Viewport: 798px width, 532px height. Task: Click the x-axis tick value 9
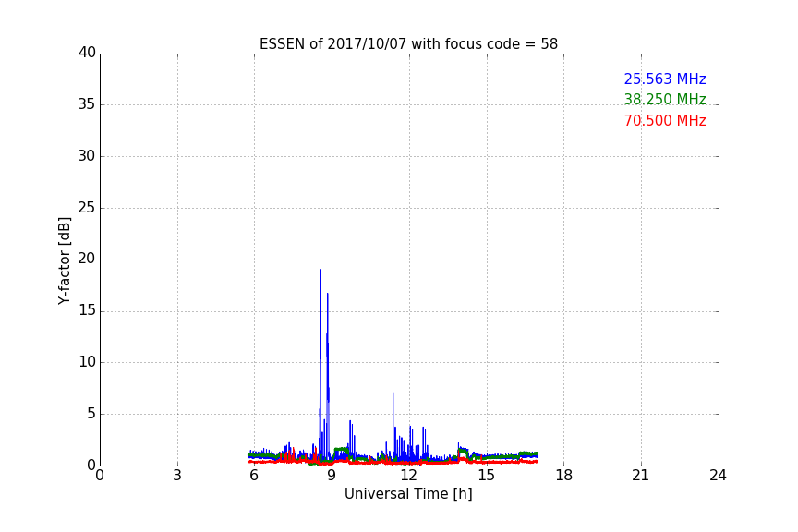(332, 476)
